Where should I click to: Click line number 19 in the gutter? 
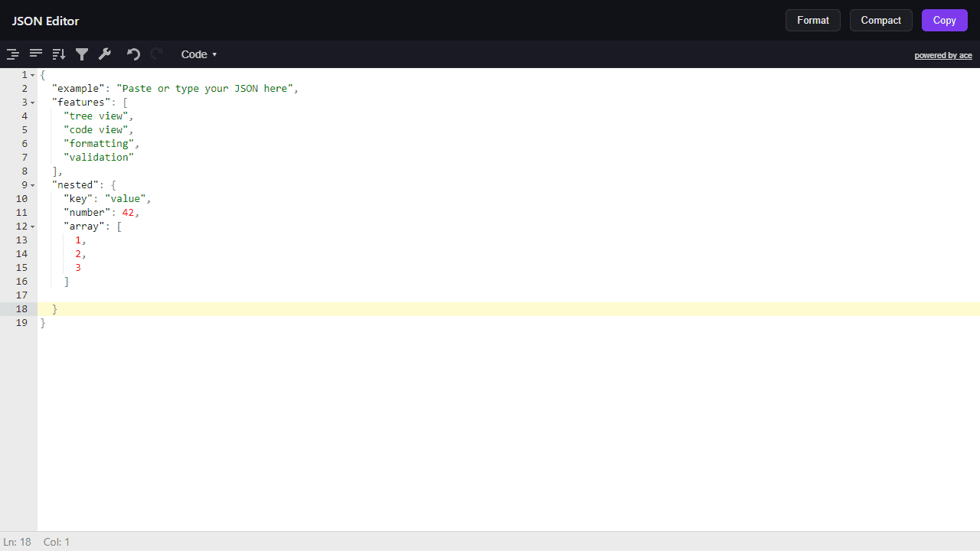click(21, 323)
